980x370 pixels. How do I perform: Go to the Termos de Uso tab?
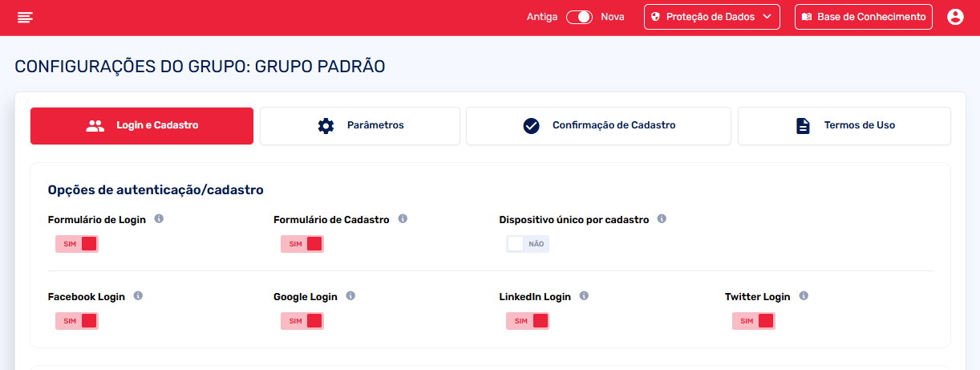[x=844, y=125]
